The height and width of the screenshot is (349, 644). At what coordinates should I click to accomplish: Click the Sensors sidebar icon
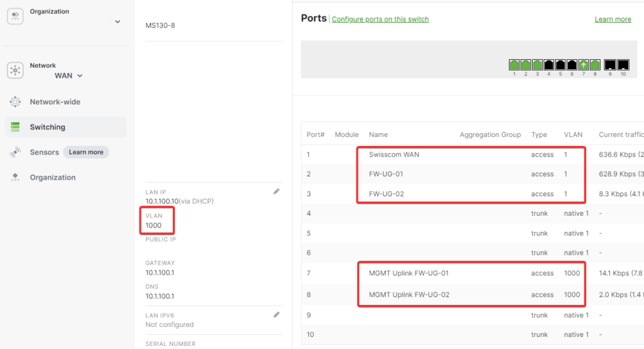tap(15, 152)
